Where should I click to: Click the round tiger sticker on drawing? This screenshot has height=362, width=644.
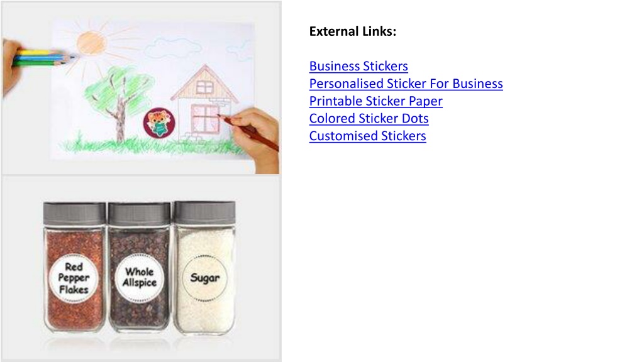click(159, 123)
